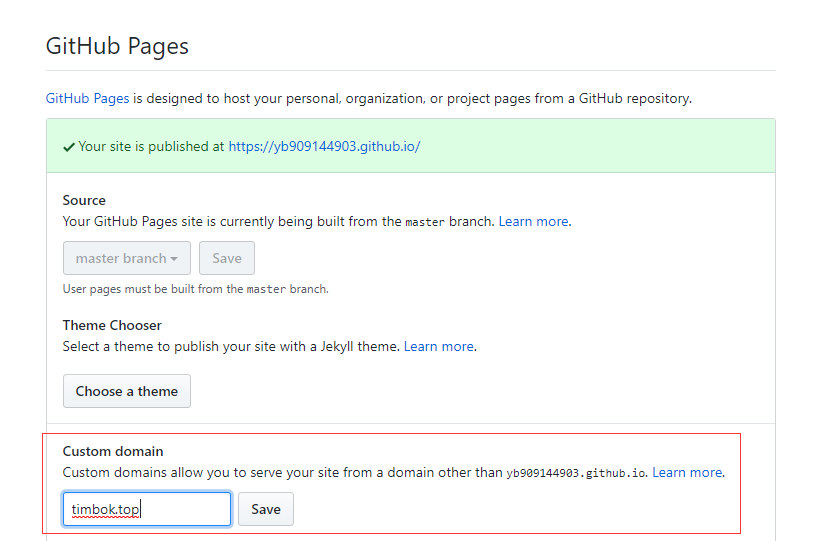
Task: Click Learn more in Custom domain section
Action: pyautogui.click(x=687, y=472)
